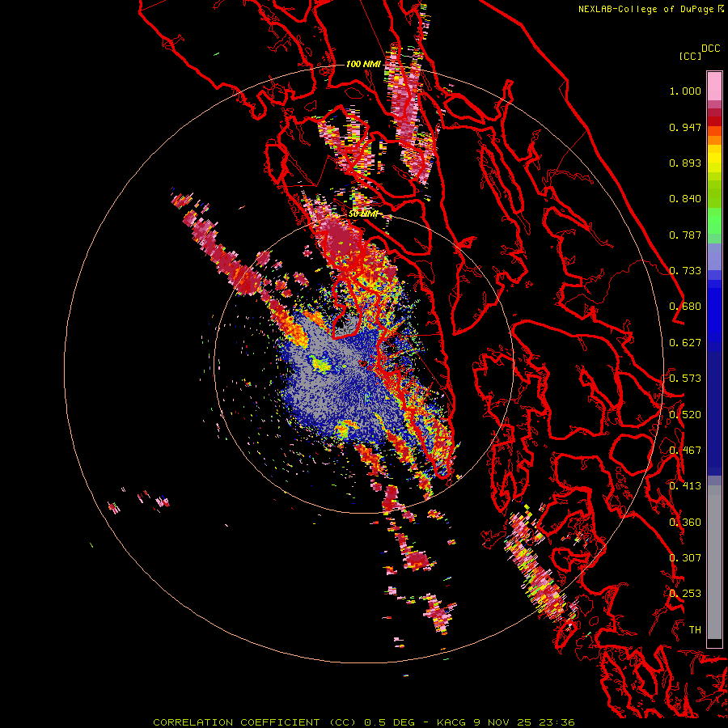Click the Correlation Coefficient caption at the bottom

point(364,722)
